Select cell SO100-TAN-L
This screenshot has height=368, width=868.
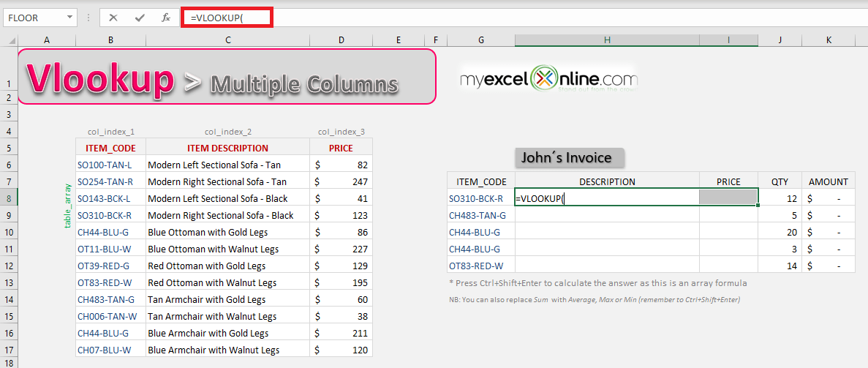110,165
